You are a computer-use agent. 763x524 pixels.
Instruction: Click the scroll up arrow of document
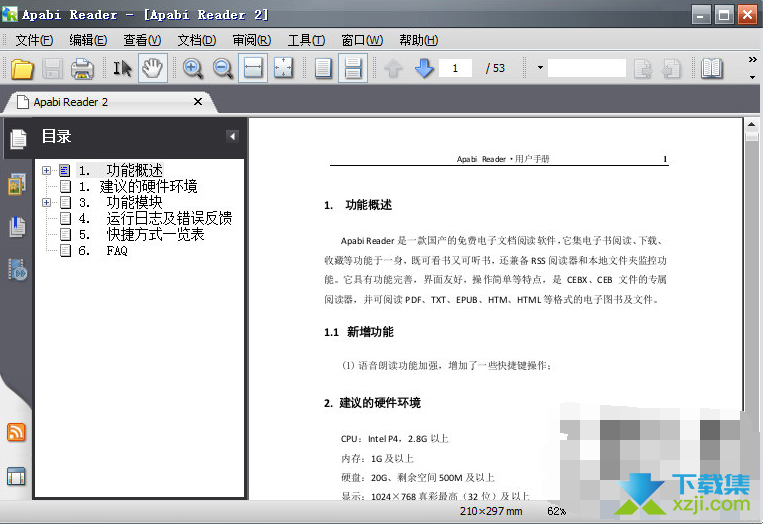pos(751,125)
